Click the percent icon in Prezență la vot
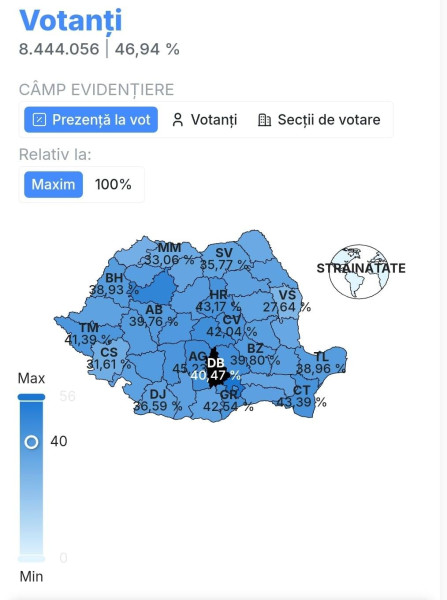447x600 pixels. coord(39,120)
